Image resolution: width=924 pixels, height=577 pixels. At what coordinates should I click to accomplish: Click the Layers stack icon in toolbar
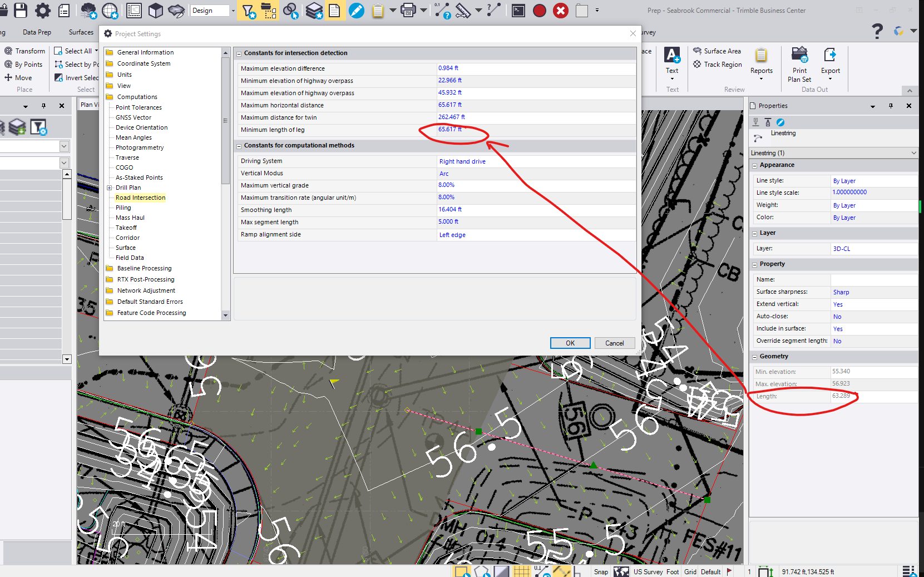314,10
